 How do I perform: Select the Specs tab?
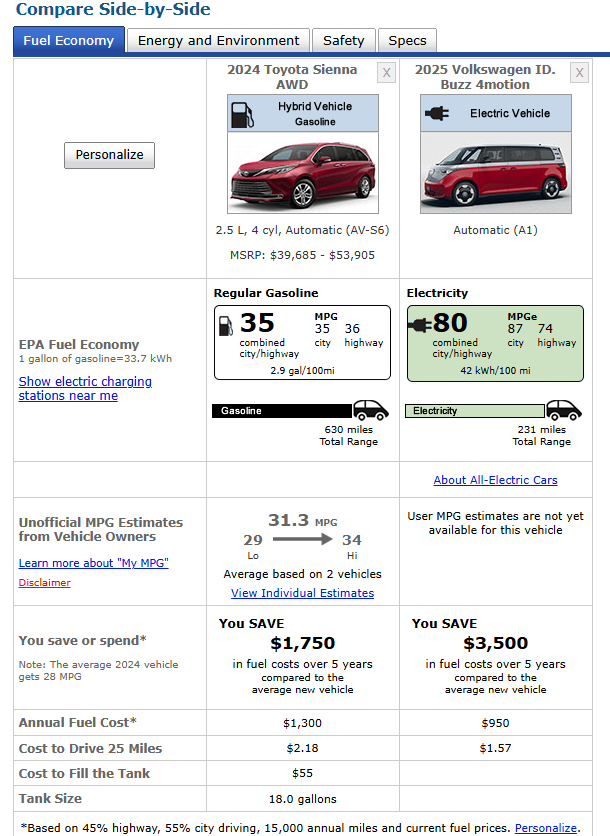pyautogui.click(x=407, y=41)
